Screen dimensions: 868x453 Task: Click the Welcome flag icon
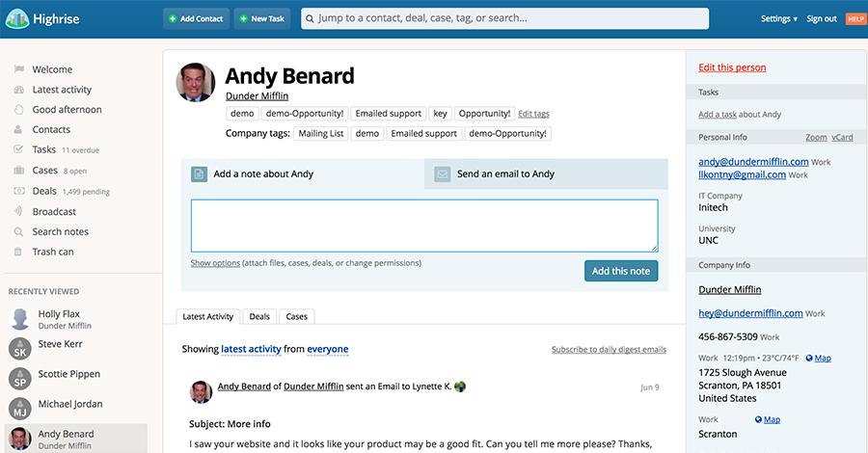[x=19, y=69]
